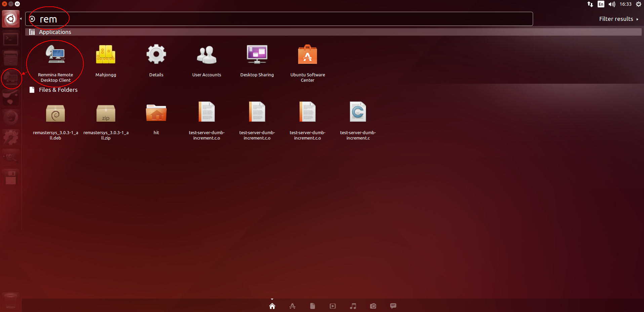644x312 pixels.
Task: Click in the Dash search field
Action: [279, 19]
